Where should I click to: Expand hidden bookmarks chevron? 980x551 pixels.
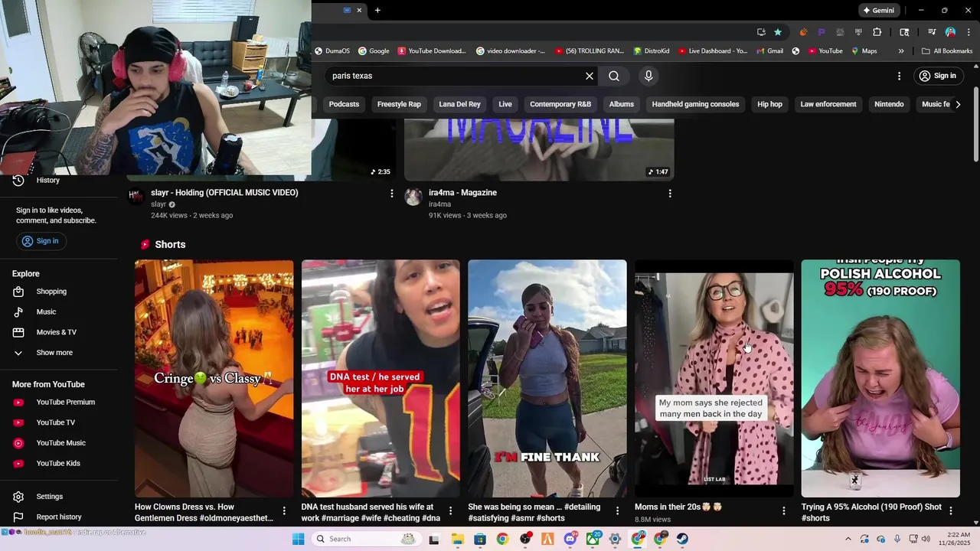tap(901, 51)
